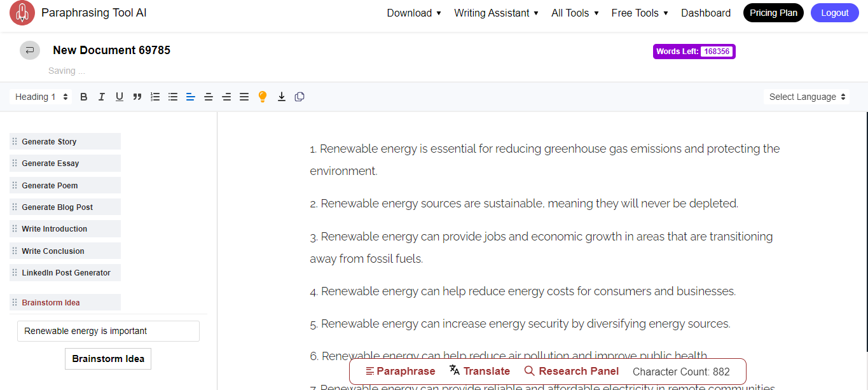
Task: Expand the Free Tools menu
Action: [640, 13]
